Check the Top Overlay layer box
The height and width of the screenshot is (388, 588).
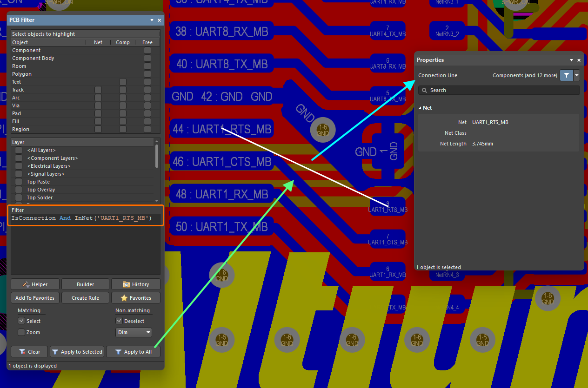pyautogui.click(x=19, y=190)
